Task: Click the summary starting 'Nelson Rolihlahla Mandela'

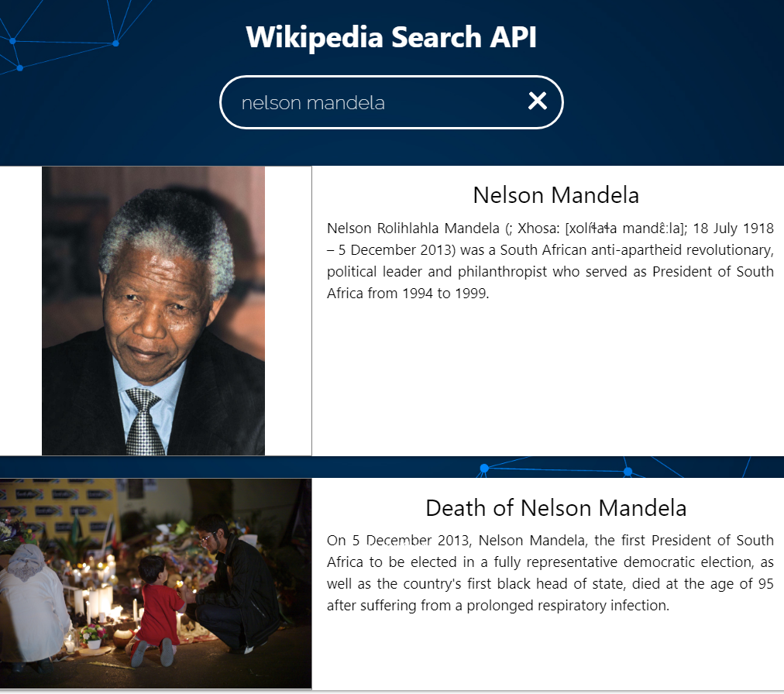Action: [x=550, y=260]
